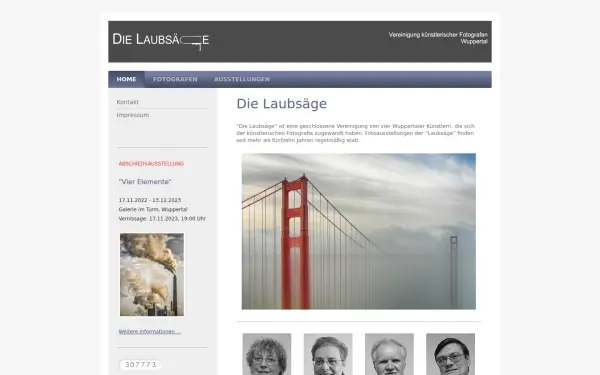Click the intro paragraph about Wuppertaler Künstlern
Screen dimensions: 600x375
pos(355,133)
